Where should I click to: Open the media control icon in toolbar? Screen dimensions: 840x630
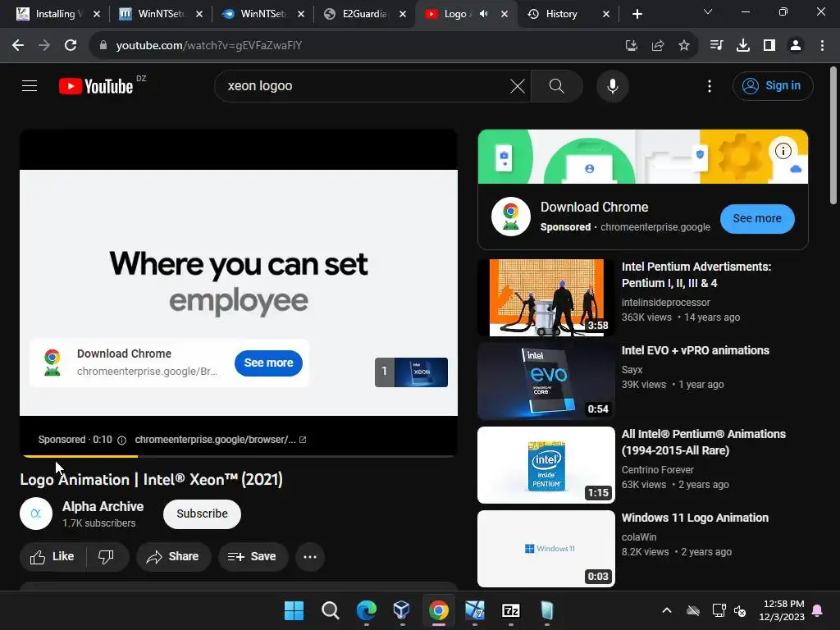716,46
